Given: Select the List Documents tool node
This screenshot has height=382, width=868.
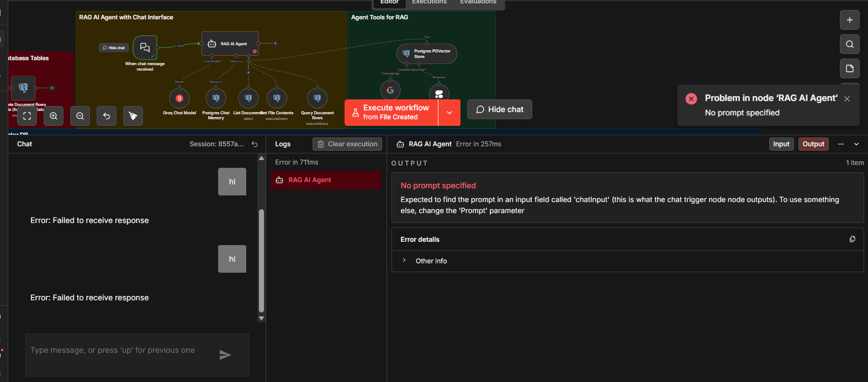Looking at the screenshot, I should [x=248, y=98].
